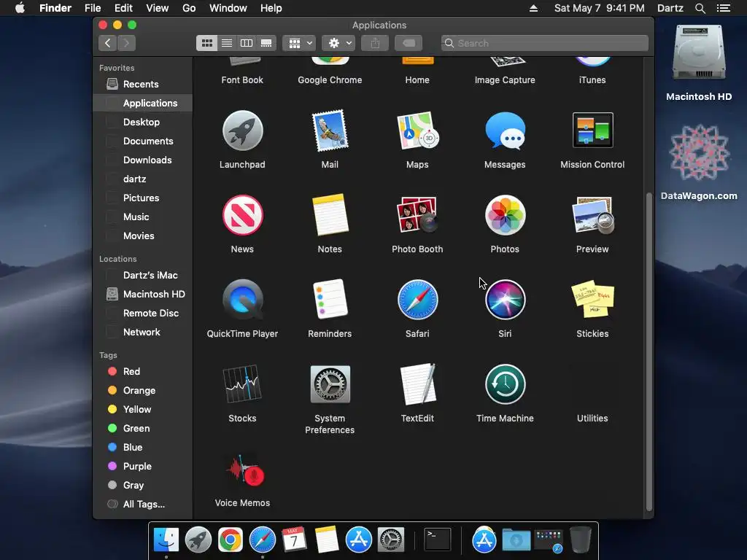
Task: Select the Maps application icon
Action: (x=417, y=131)
